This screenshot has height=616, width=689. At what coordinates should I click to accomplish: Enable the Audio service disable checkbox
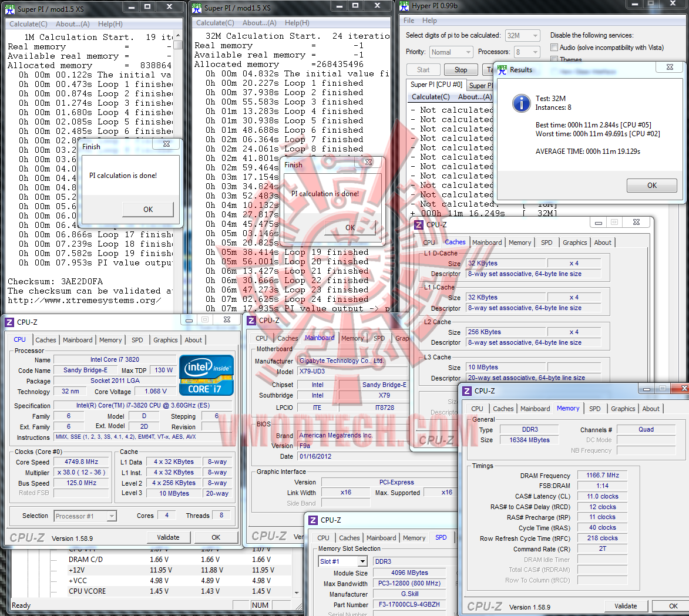point(554,47)
